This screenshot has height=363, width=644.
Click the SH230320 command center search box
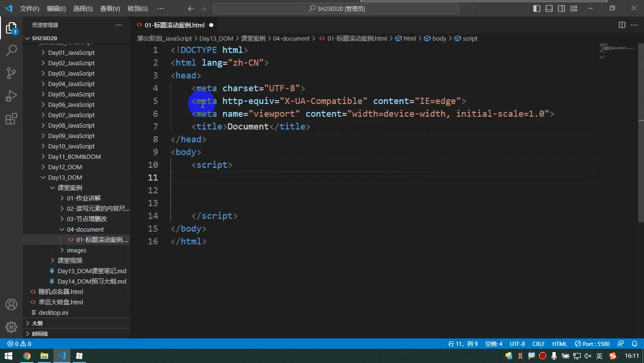coord(336,9)
